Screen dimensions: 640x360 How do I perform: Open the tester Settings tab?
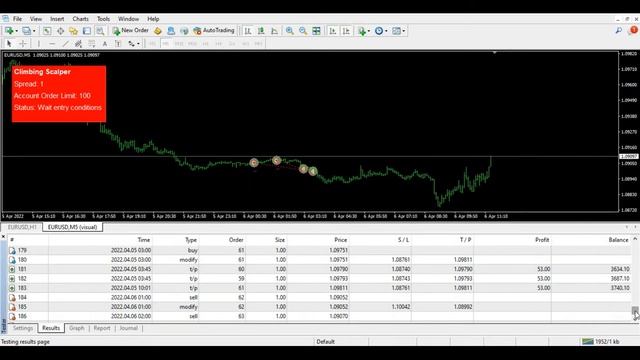click(x=23, y=328)
